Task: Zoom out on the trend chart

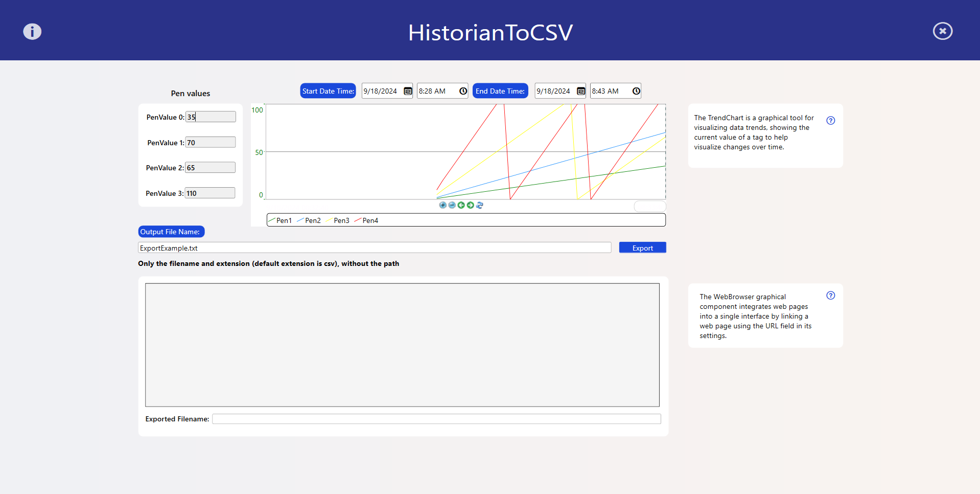Action: [452, 205]
